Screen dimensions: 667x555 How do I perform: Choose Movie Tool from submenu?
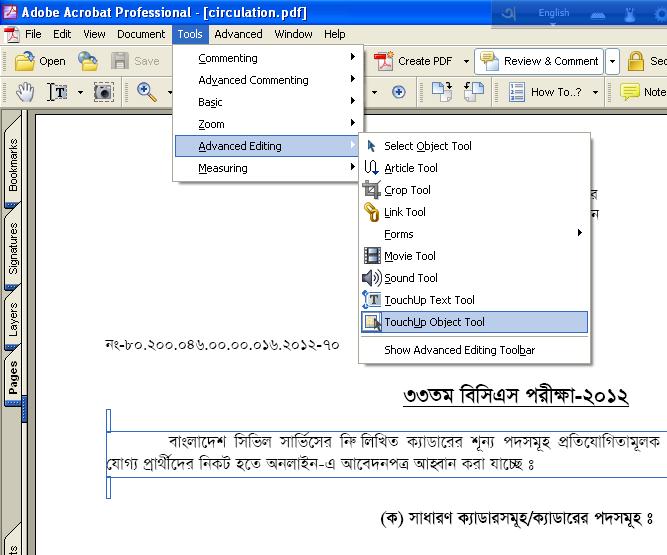coord(474,256)
